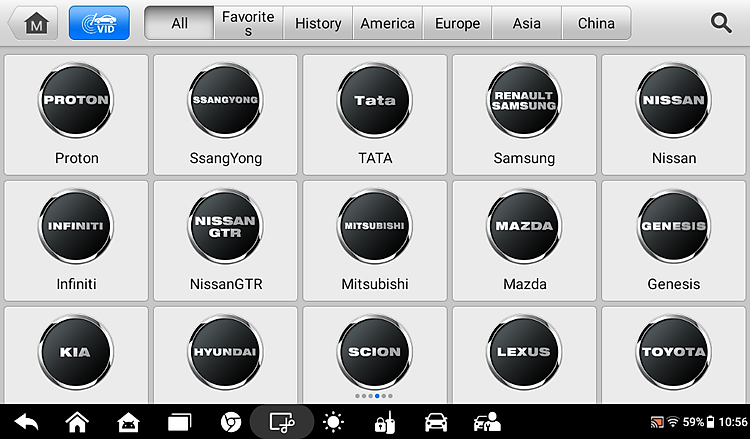The width and height of the screenshot is (750, 439).
Task: Tap the VID vehicle scan button
Action: pos(99,23)
